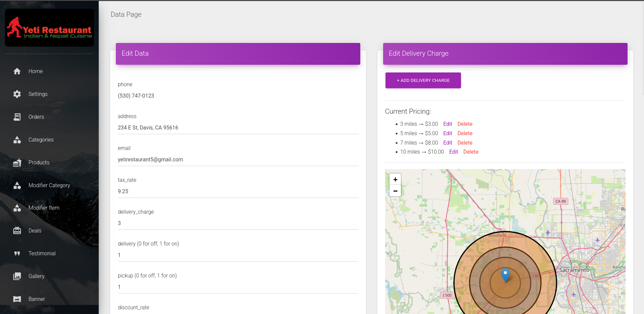Click the Data Page title text
This screenshot has width=644, height=314.
pos(126,14)
